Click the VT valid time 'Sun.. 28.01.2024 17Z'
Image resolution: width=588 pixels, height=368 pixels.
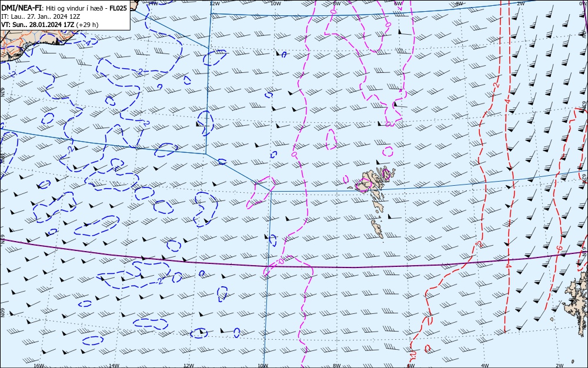(x=43, y=25)
